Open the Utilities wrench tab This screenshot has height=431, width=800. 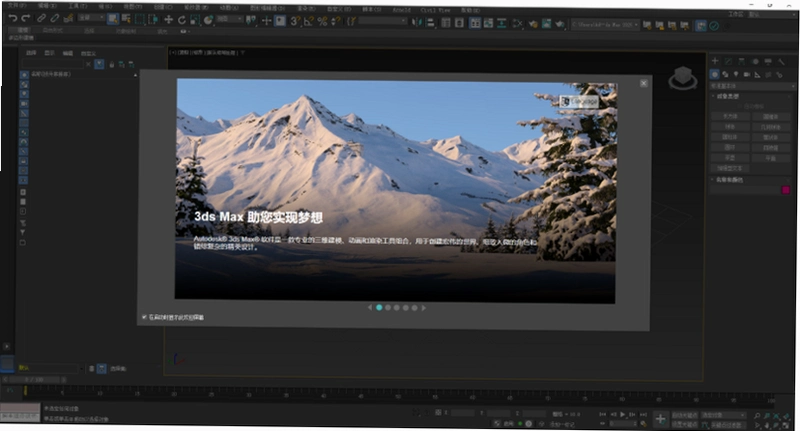click(x=781, y=62)
